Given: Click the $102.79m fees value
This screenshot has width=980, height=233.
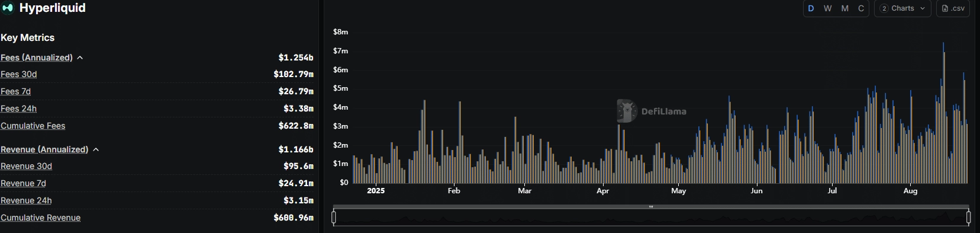Looking at the screenshot, I should (294, 74).
